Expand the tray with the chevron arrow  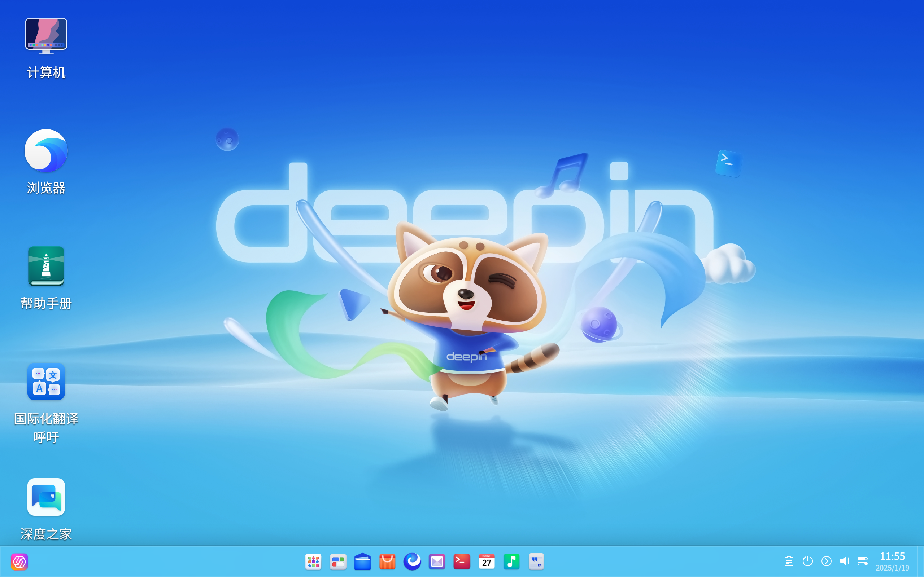click(x=827, y=561)
